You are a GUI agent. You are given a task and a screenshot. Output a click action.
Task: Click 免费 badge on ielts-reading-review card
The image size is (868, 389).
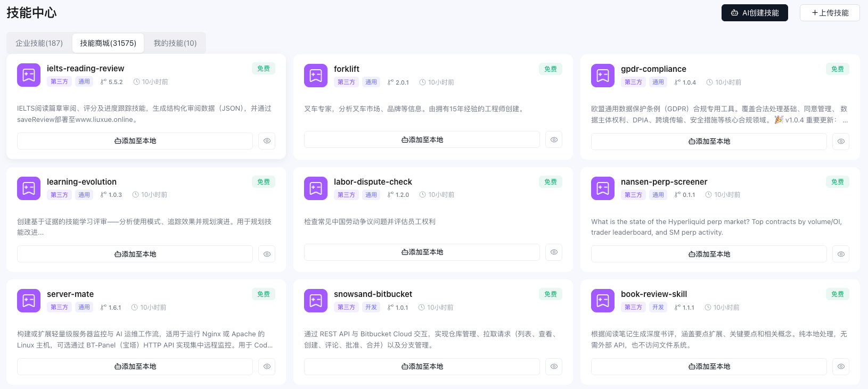click(264, 69)
